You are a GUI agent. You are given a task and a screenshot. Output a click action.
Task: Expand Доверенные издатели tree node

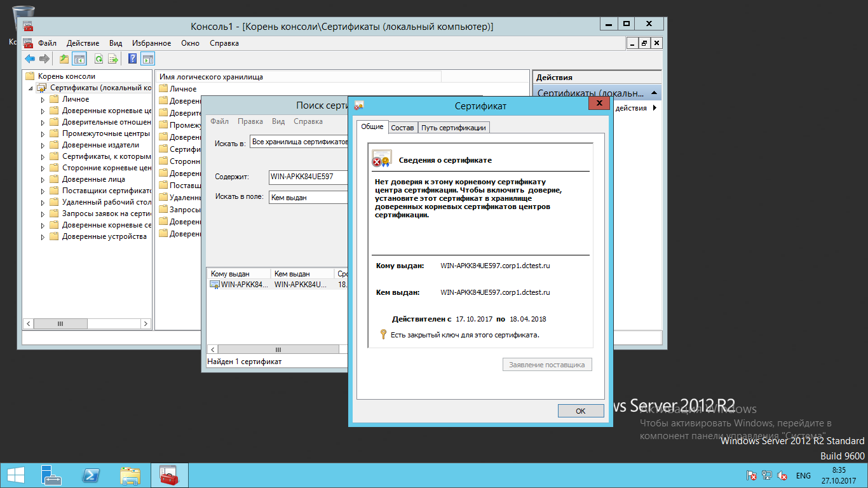[x=43, y=146]
